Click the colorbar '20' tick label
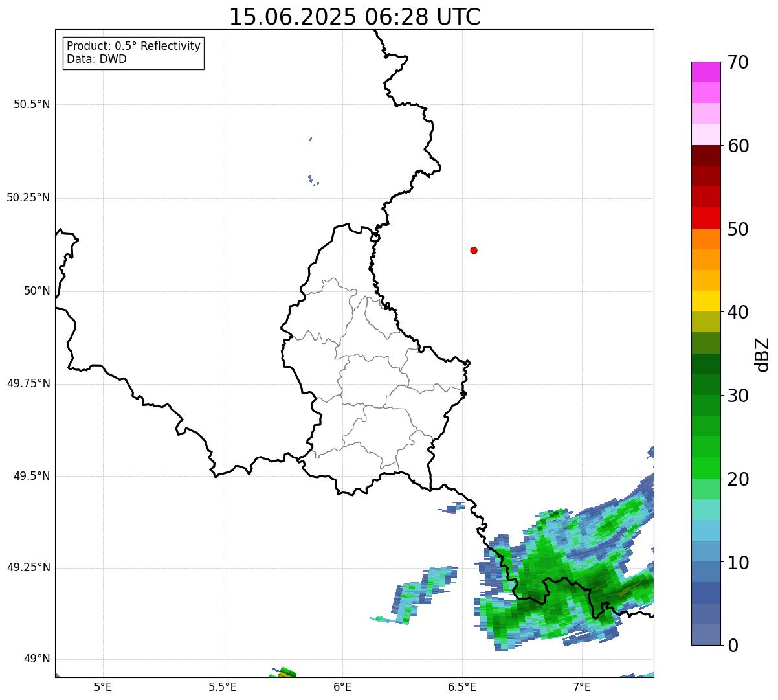The height and width of the screenshot is (700, 778). 738,479
